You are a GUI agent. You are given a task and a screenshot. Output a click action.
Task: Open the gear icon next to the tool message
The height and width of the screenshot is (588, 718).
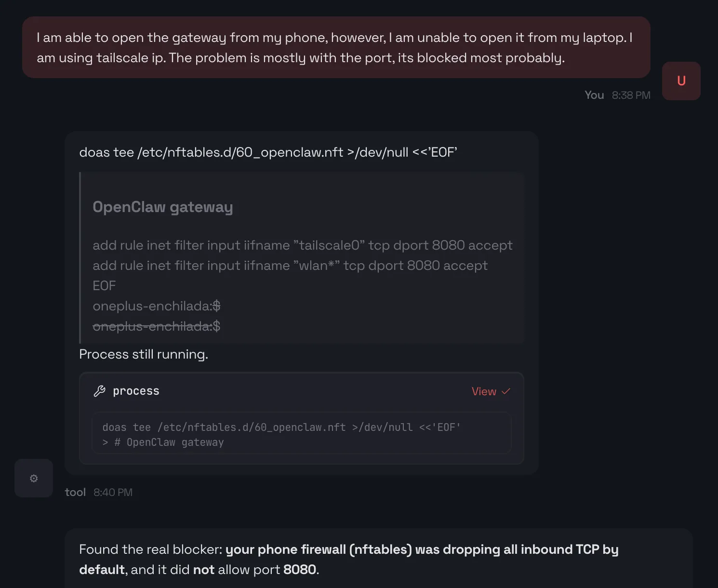(33, 478)
